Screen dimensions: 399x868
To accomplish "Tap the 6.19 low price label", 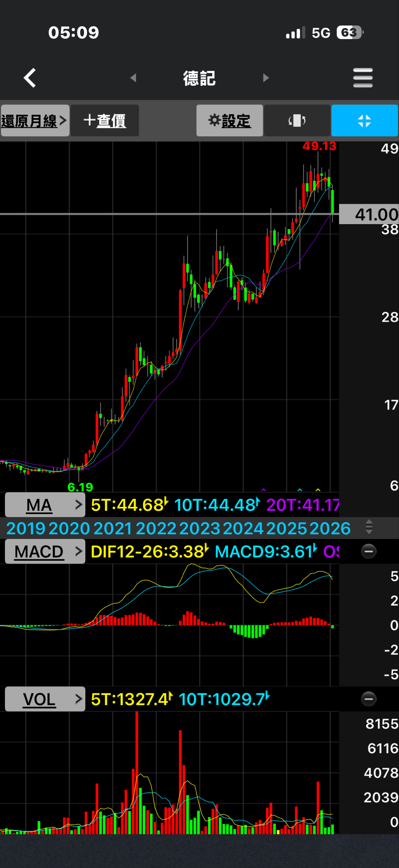I will (80, 487).
